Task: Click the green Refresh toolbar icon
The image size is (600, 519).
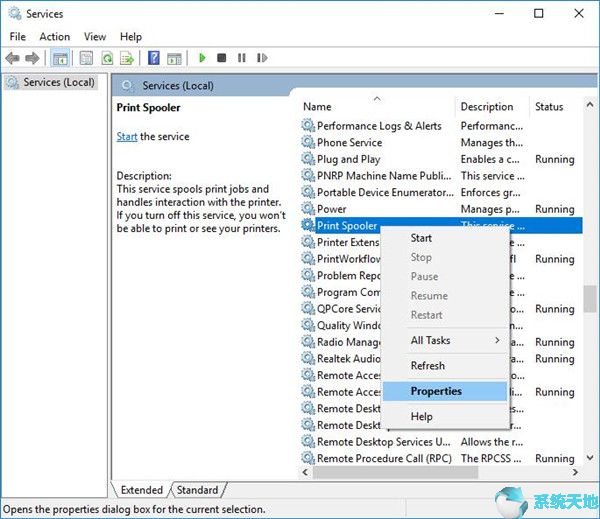Action: [x=107, y=58]
